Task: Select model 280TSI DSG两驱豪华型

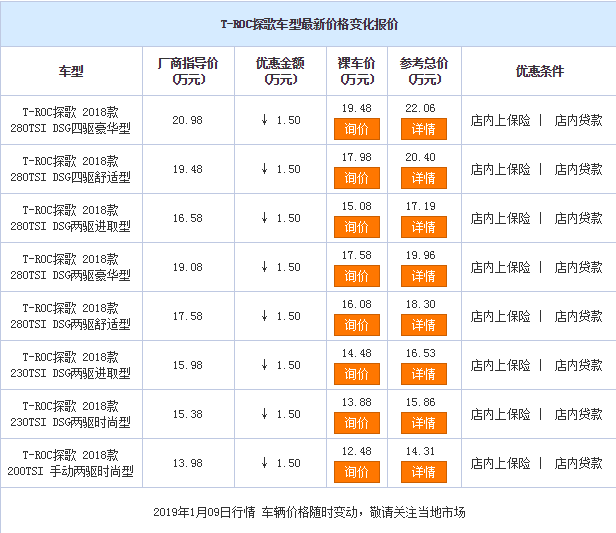Action: [70, 267]
